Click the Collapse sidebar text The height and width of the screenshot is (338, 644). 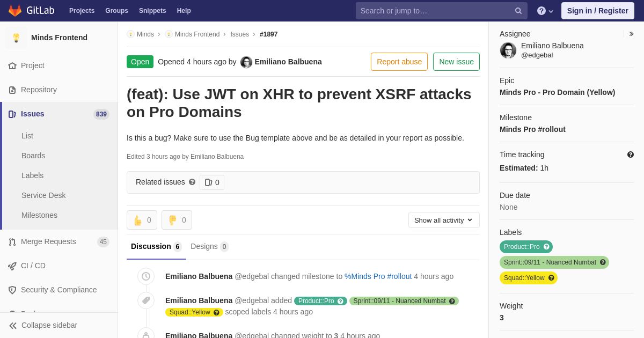pos(49,325)
